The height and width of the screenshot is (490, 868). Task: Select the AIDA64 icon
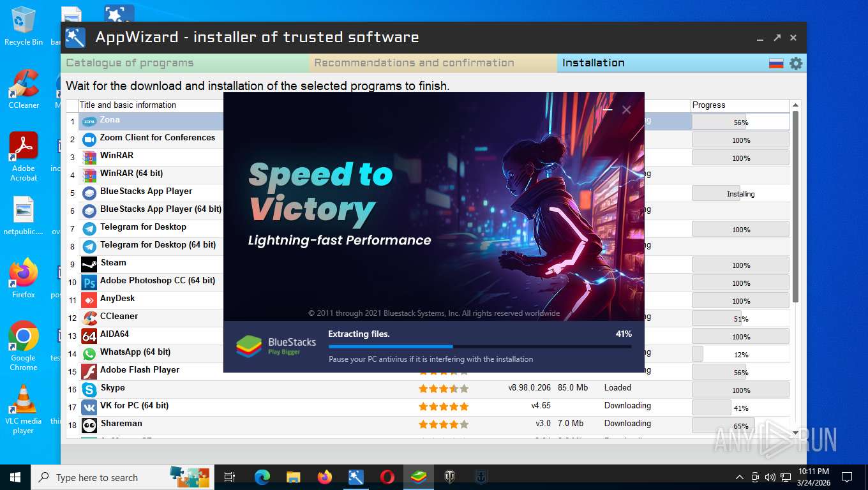coord(89,336)
